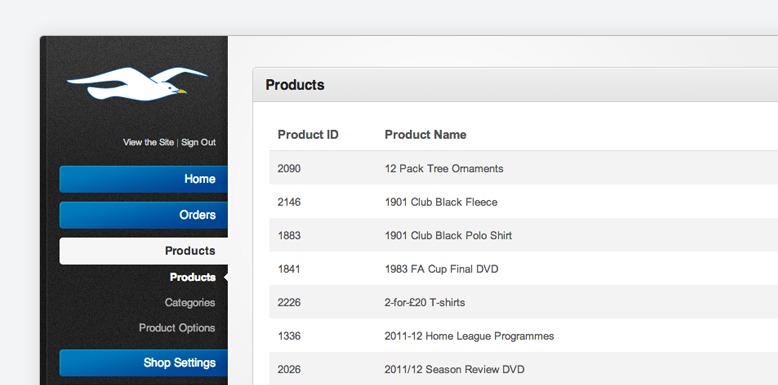This screenshot has height=385, width=778.
Task: Open the Products submenu item
Action: point(193,277)
